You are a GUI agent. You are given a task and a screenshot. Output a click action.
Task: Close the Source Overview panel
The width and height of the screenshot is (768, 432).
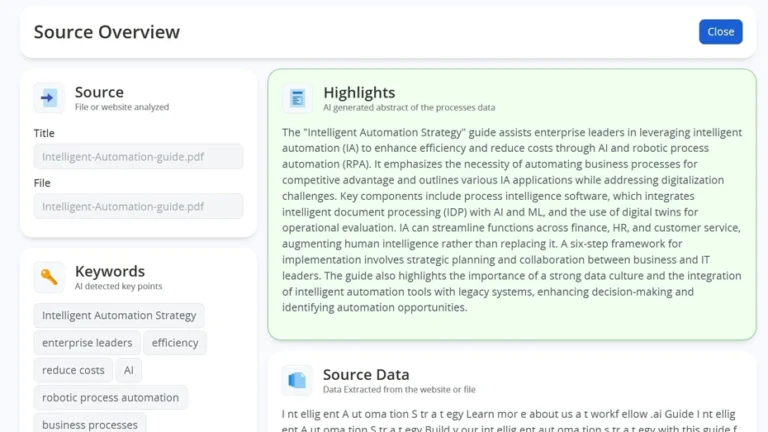[720, 32]
